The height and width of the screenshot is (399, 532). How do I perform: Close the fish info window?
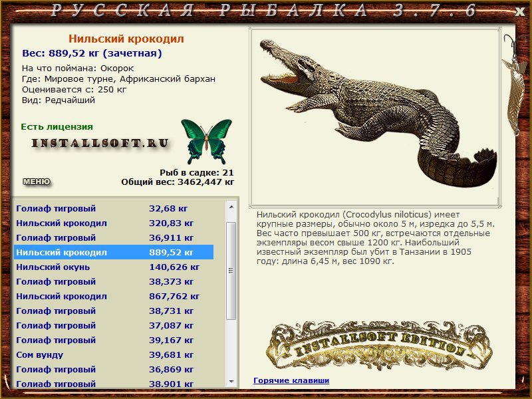(x=519, y=11)
